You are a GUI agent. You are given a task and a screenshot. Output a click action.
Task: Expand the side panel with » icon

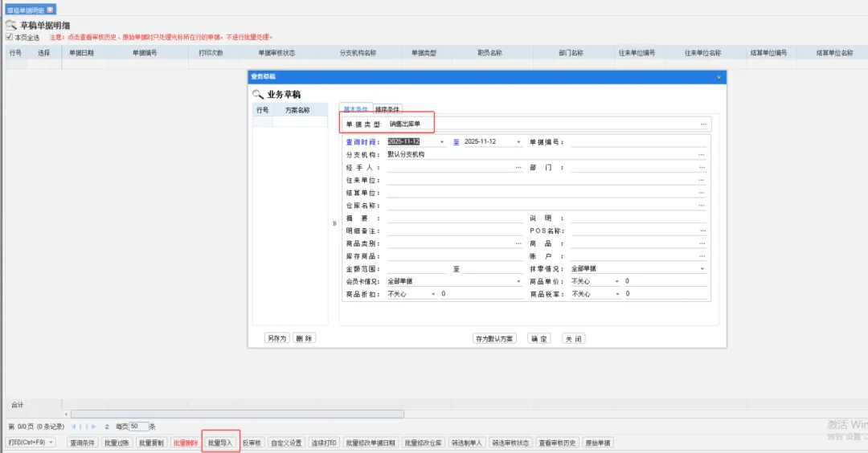[x=334, y=223]
